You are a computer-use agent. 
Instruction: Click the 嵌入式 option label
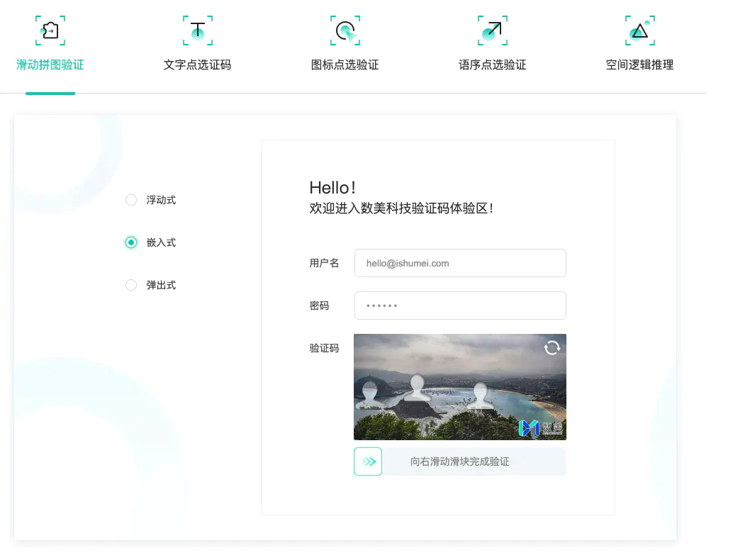(x=162, y=242)
